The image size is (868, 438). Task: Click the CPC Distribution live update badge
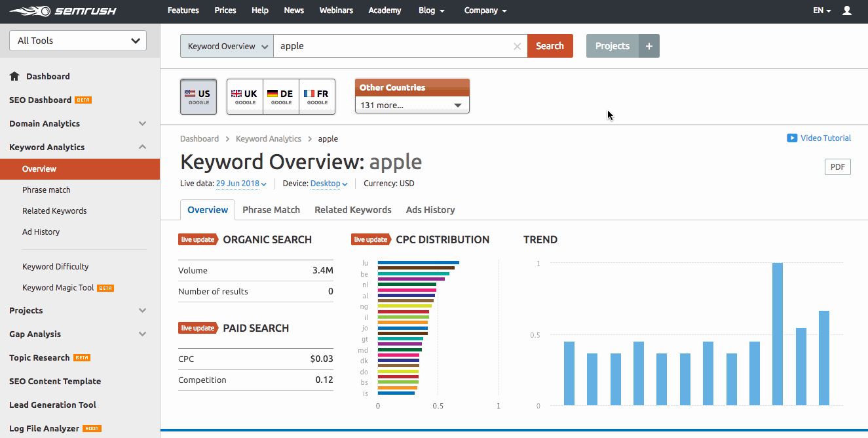[371, 239]
